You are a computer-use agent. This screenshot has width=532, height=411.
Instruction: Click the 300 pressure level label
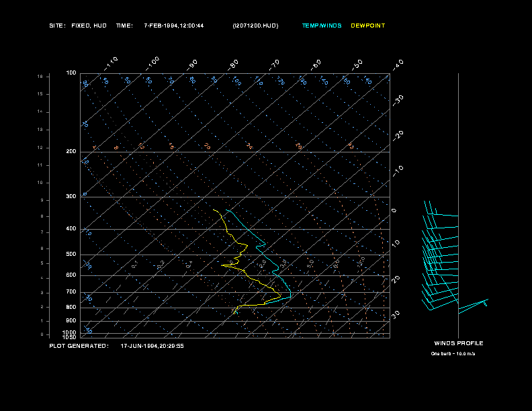(x=71, y=196)
